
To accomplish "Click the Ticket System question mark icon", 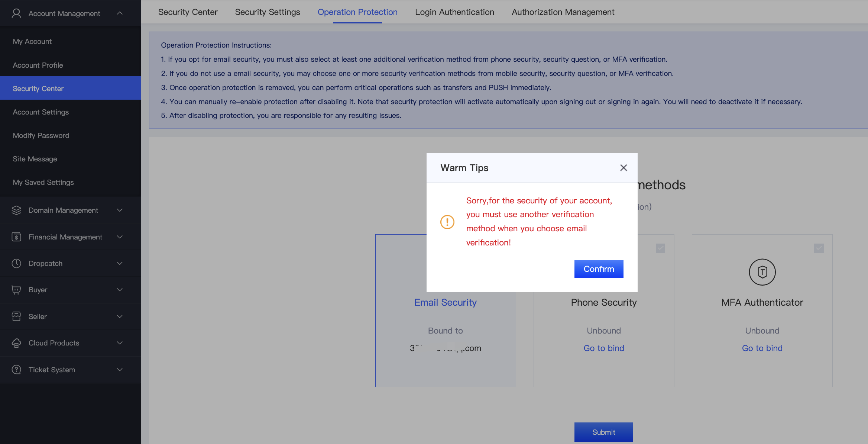I will (16, 370).
